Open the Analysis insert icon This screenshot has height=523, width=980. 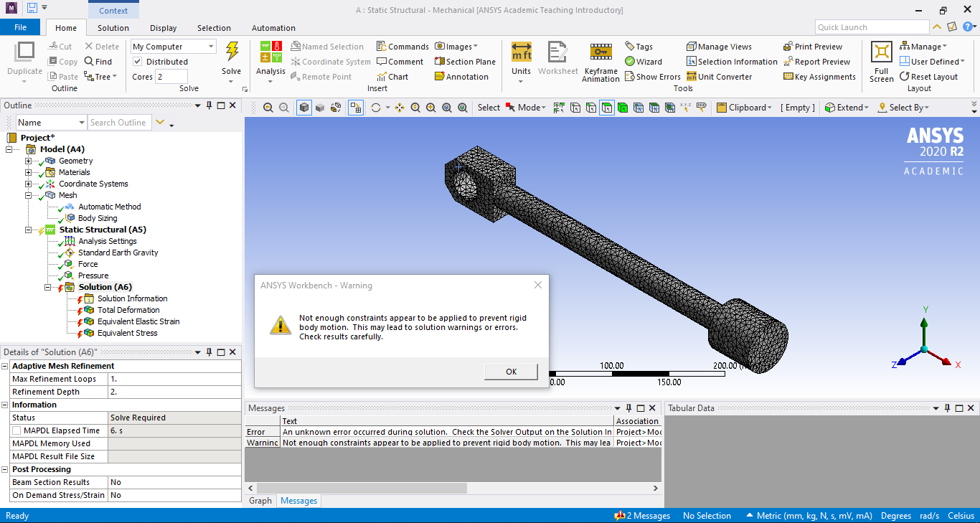tap(270, 52)
